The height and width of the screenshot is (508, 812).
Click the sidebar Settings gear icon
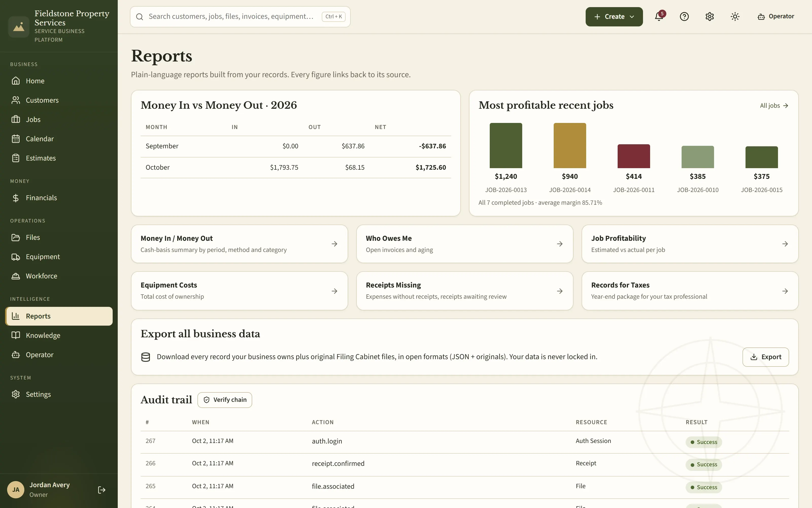16,394
